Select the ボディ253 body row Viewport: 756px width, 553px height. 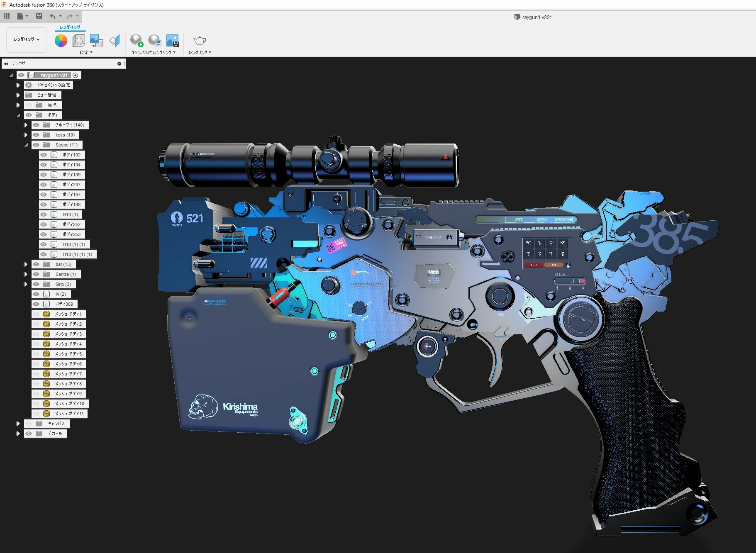tap(62, 234)
